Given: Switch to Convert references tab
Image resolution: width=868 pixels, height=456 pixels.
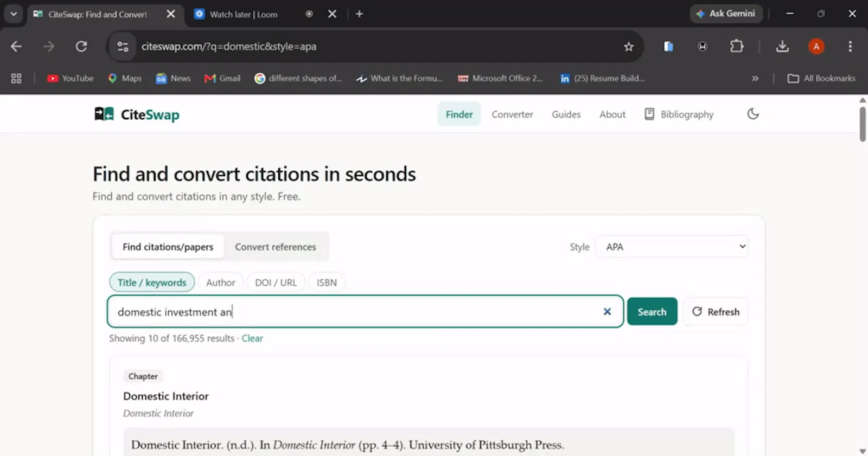Looking at the screenshot, I should (x=276, y=247).
